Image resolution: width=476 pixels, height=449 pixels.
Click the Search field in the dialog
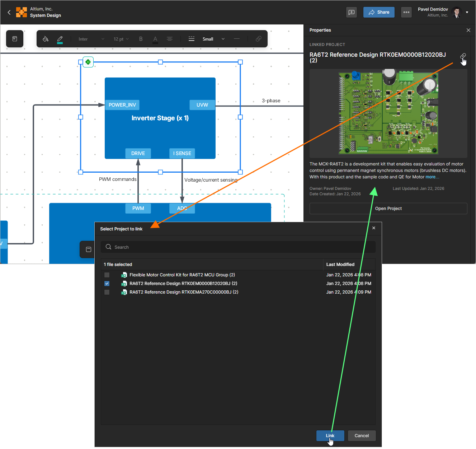pyautogui.click(x=238, y=247)
